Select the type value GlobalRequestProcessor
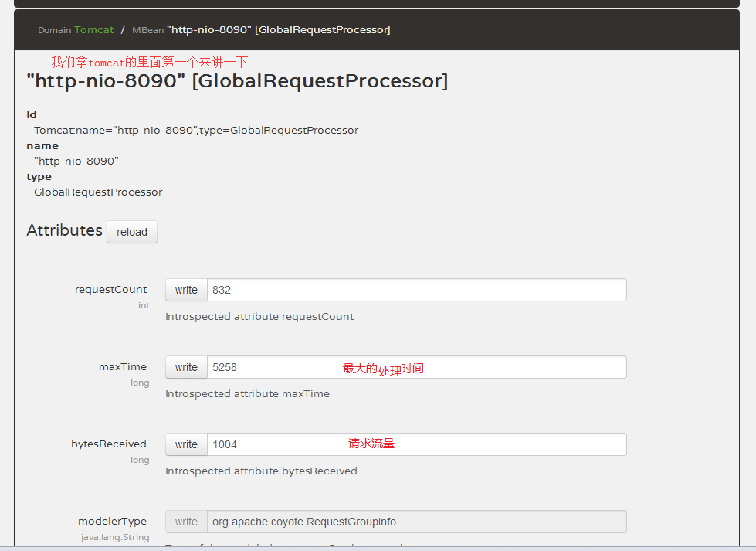Screen dimensions: 756x551 pos(98,192)
